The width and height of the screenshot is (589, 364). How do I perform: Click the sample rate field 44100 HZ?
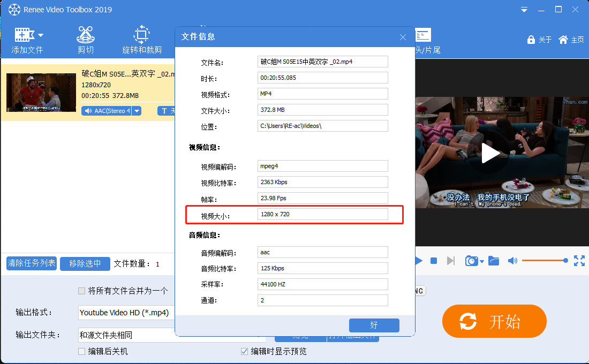pyautogui.click(x=323, y=284)
